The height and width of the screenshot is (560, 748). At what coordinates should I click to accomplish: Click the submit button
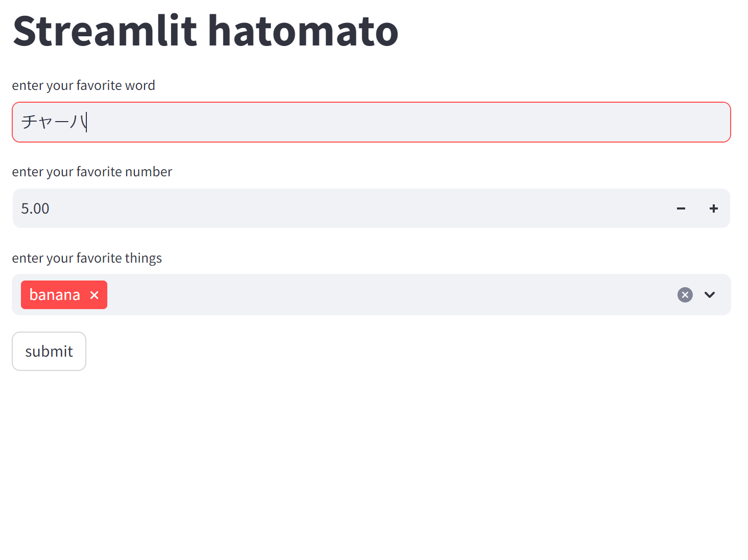click(49, 351)
